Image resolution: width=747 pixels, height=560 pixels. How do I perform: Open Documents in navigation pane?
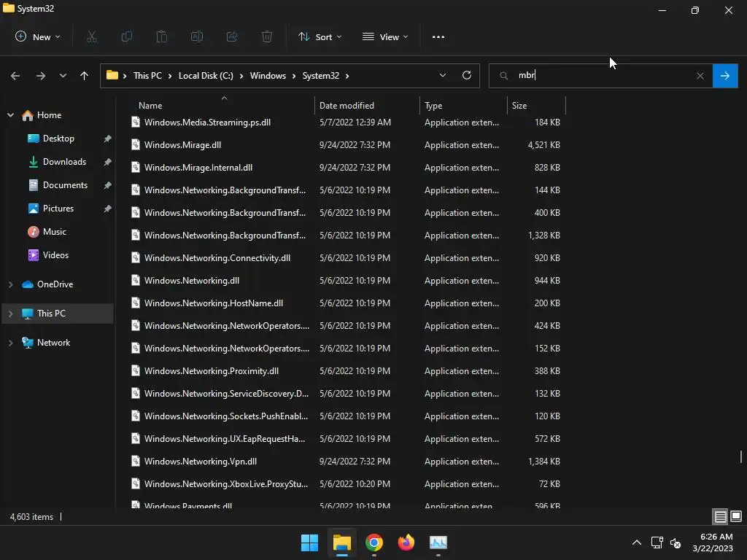[x=65, y=185]
